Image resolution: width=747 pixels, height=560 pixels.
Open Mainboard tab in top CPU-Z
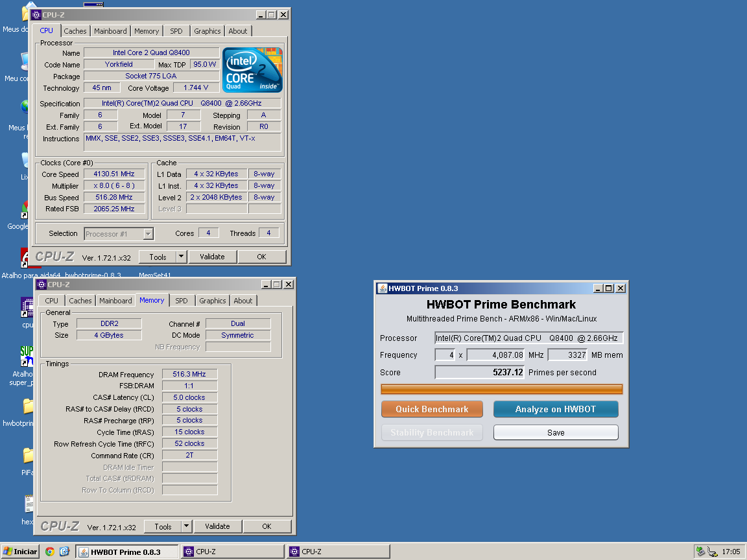tap(110, 31)
